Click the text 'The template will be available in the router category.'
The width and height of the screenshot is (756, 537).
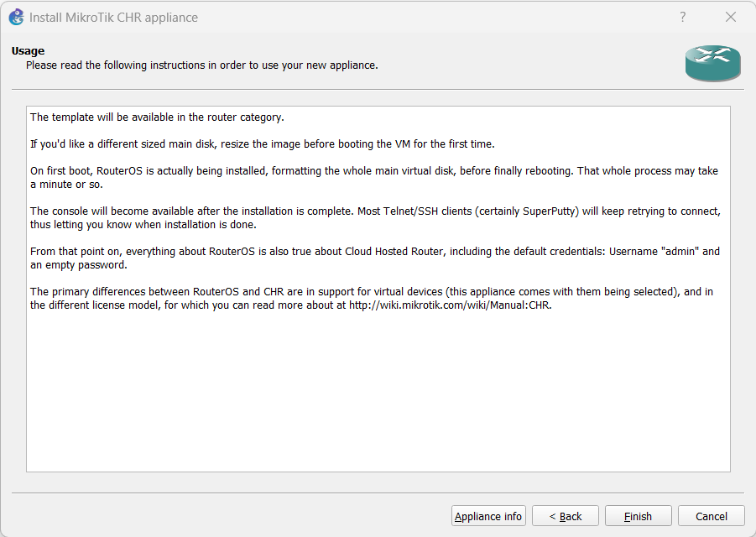[x=157, y=117]
